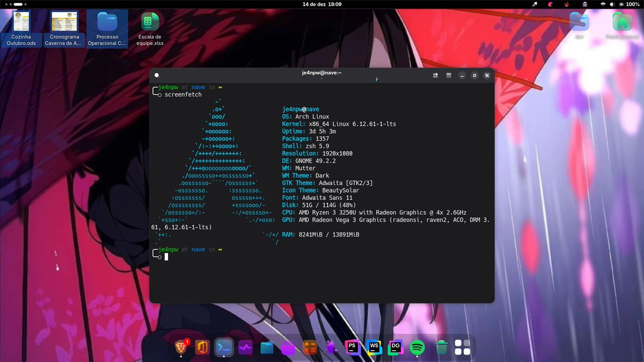Launch DataGrip from the dock
The image size is (644, 362).
[x=396, y=348]
